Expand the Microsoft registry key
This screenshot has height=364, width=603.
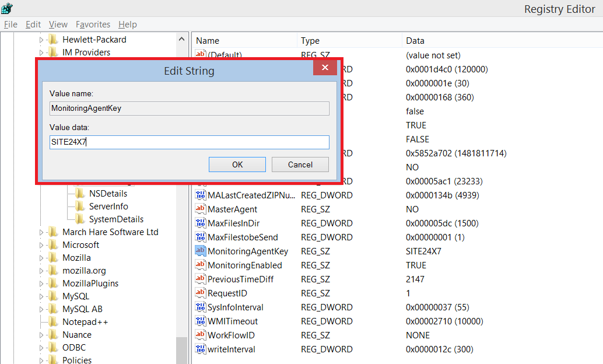click(41, 245)
